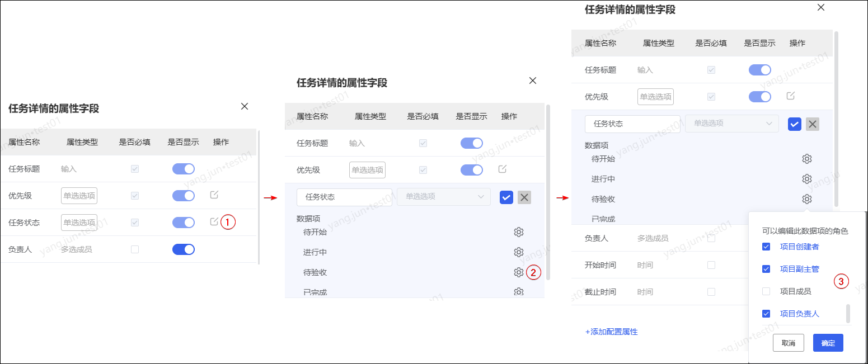868x364 pixels.
Task: Uncheck the 项目负责人 role checkbox
Action: click(x=766, y=314)
